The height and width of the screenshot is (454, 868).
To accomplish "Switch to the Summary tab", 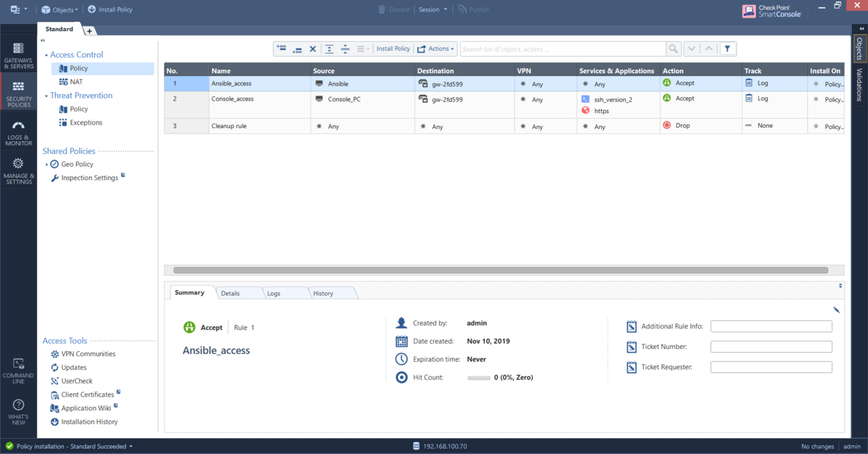I will click(x=190, y=293).
